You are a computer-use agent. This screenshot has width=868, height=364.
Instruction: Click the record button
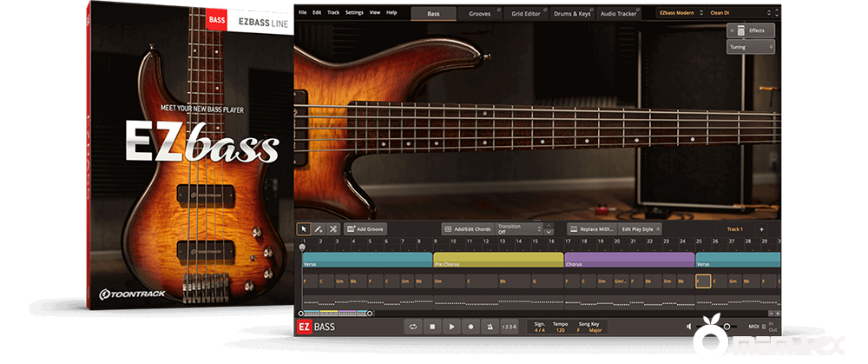(471, 327)
